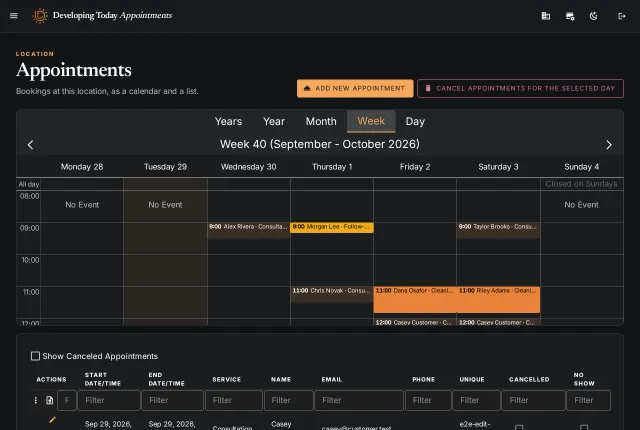Click the Sunday 4 No Event cell
Screen dimensions: 640x430
click(x=581, y=205)
